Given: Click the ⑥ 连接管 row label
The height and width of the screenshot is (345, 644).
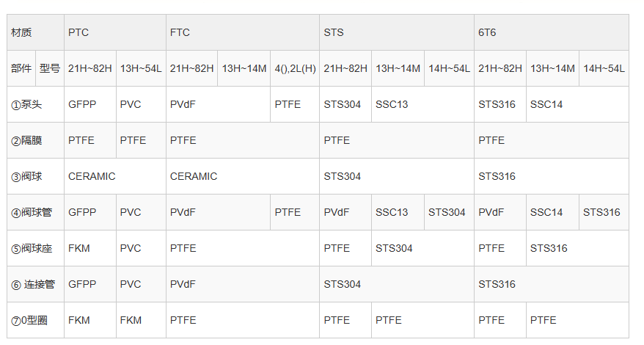Looking at the screenshot, I should tap(35, 284).
